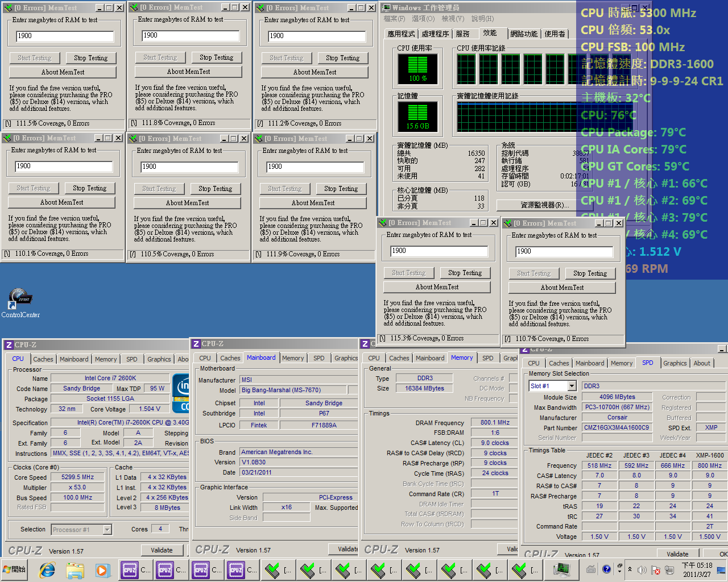Click RAM megabytes field in 111.5% Coverage window

point(65,36)
